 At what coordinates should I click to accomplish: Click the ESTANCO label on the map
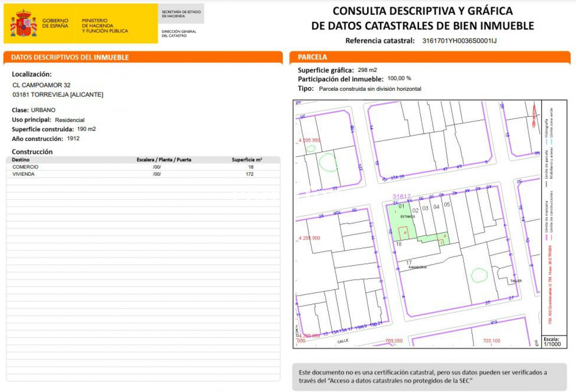click(x=407, y=217)
